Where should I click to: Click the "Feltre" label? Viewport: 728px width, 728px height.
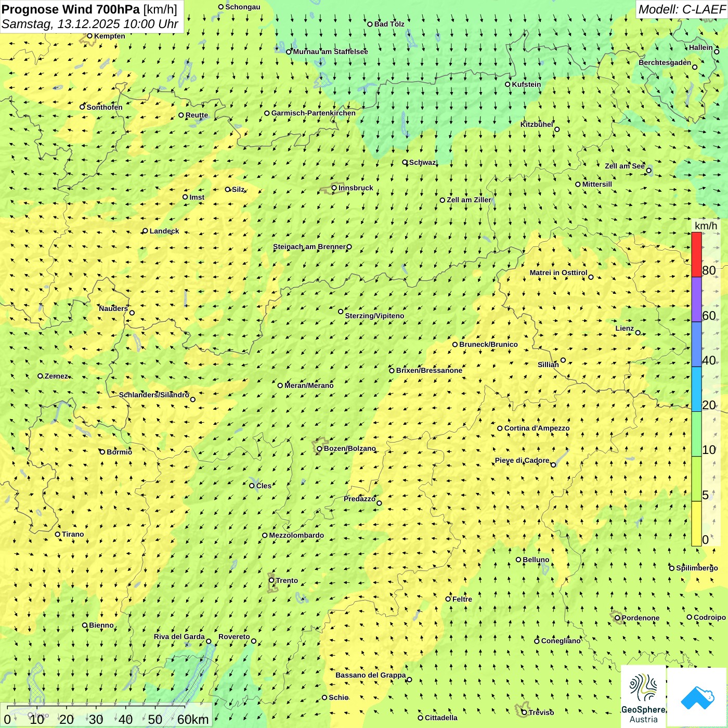(x=462, y=599)
